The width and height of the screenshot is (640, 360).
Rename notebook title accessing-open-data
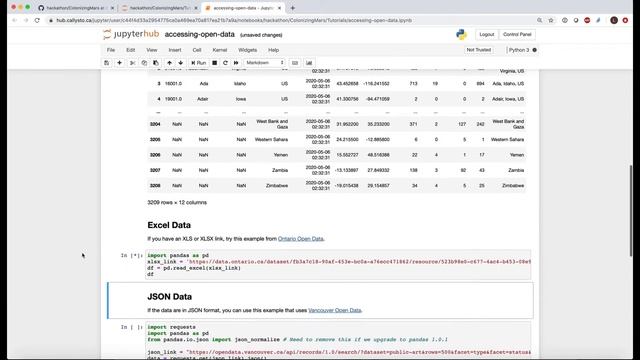200,35
